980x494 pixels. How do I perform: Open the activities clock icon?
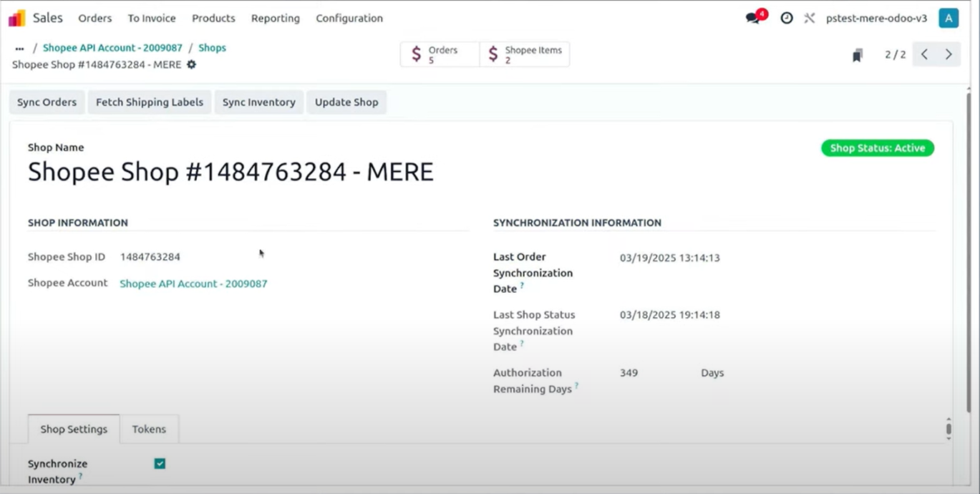point(787,18)
